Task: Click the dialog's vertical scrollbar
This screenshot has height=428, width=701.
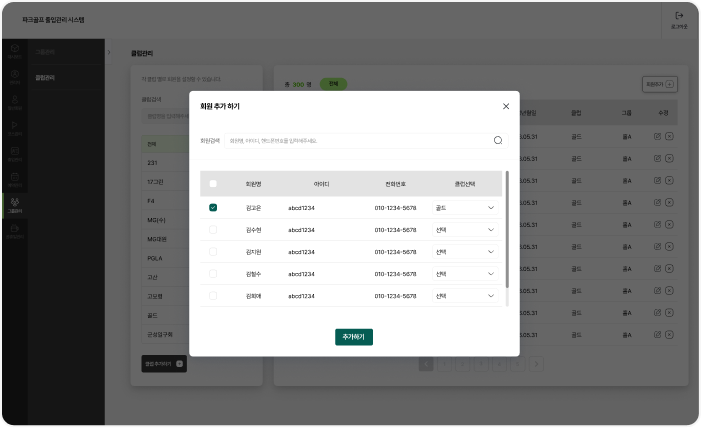Action: [x=507, y=235]
